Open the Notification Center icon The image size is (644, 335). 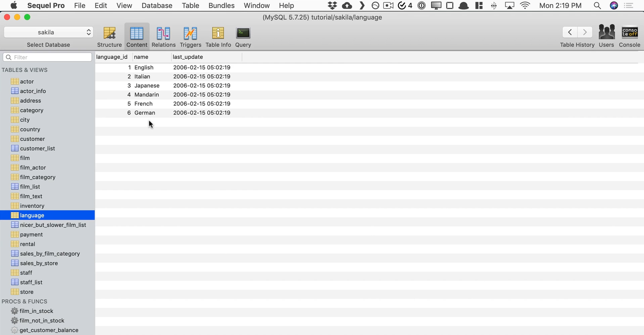pyautogui.click(x=628, y=5)
